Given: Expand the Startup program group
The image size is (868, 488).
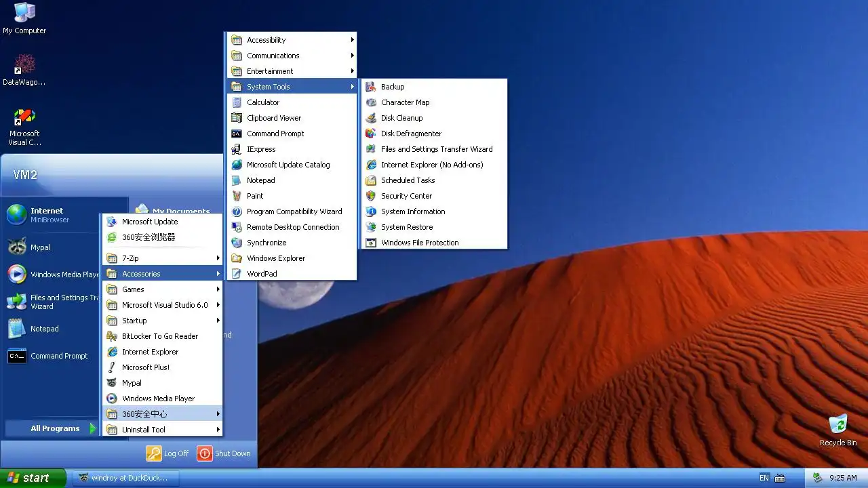Looking at the screenshot, I should (x=163, y=321).
